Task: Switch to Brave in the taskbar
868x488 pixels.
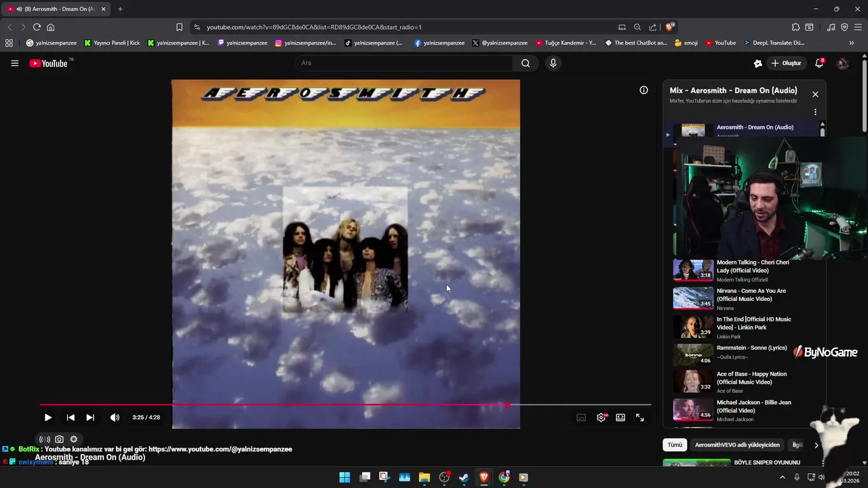Action: [x=484, y=477]
